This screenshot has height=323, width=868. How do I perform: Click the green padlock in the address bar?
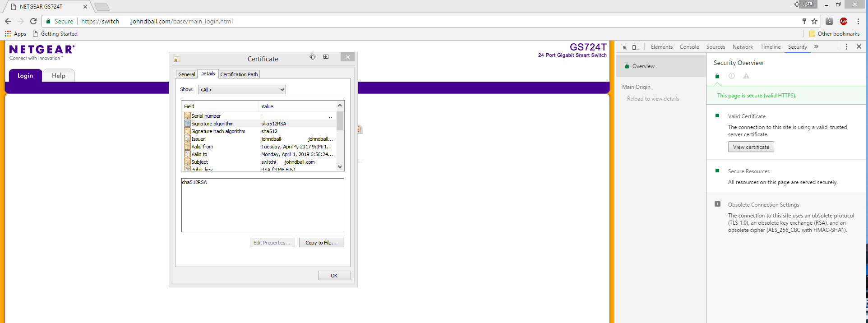[48, 21]
